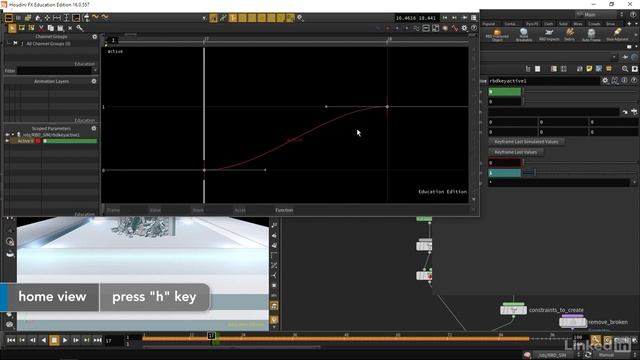Click the search magnifier in the parameter pane toolbar
The height and width of the screenshot is (360, 640).
(x=625, y=69)
